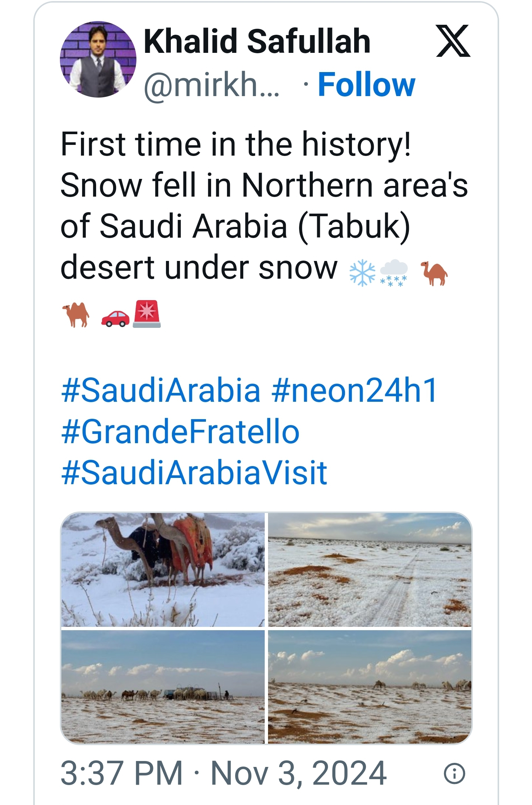532x805 pixels.
Task: Open the @mirkh... username handle
Action: pos(212,85)
